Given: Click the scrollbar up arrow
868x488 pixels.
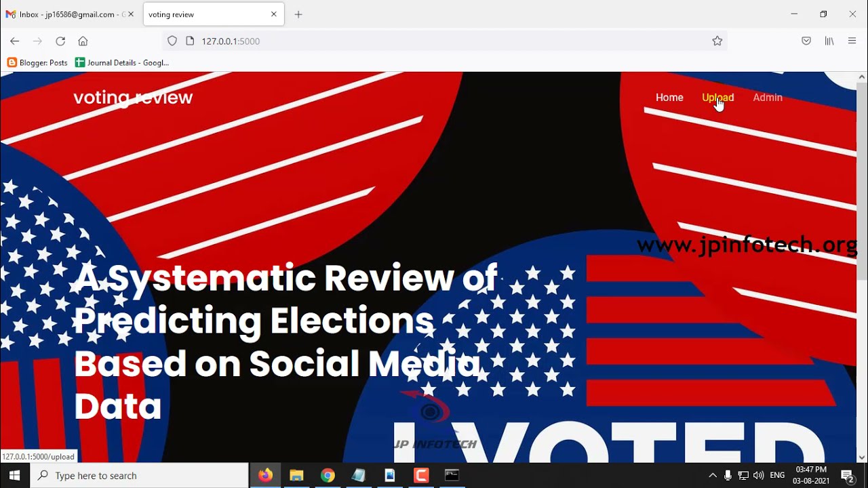Looking at the screenshot, I should click(862, 77).
